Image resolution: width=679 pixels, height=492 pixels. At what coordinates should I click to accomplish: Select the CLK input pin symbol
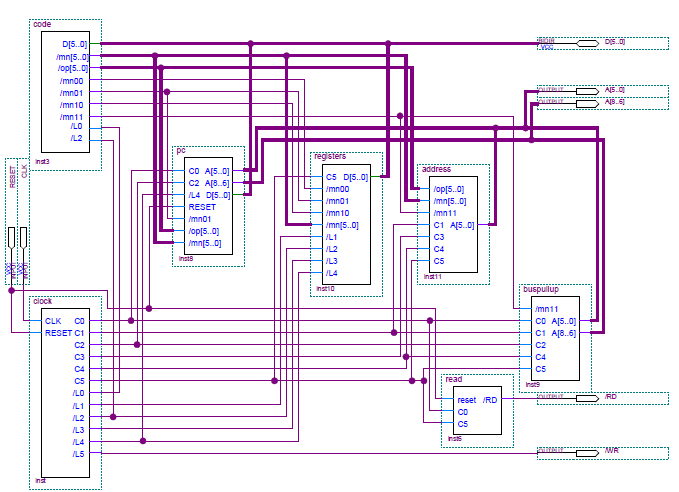pyautogui.click(x=23, y=238)
